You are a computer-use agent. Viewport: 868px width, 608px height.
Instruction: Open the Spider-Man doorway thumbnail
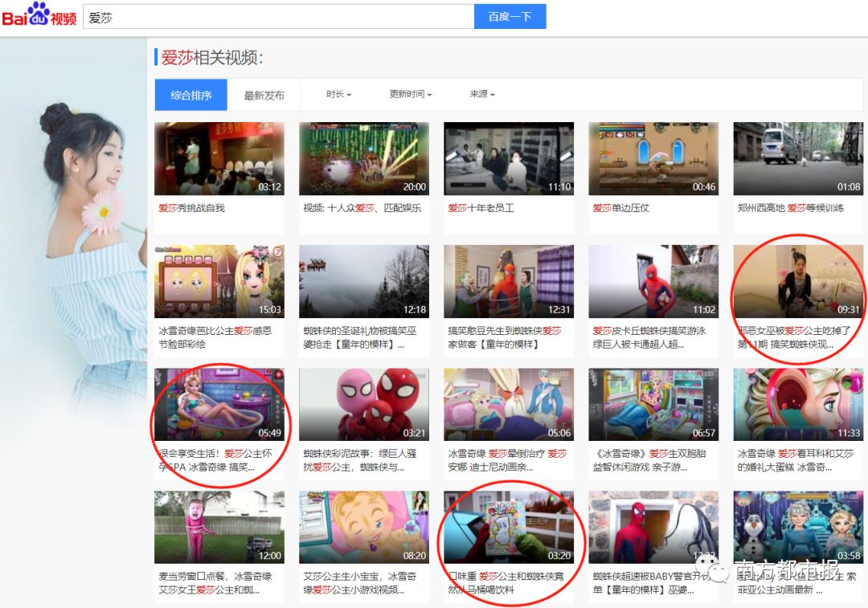pyautogui.click(x=653, y=527)
